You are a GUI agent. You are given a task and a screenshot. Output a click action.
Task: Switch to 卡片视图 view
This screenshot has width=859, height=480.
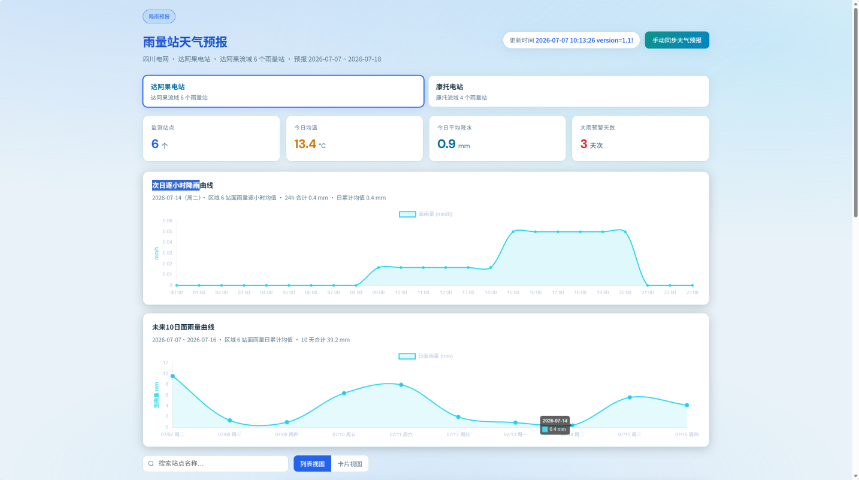tap(350, 464)
